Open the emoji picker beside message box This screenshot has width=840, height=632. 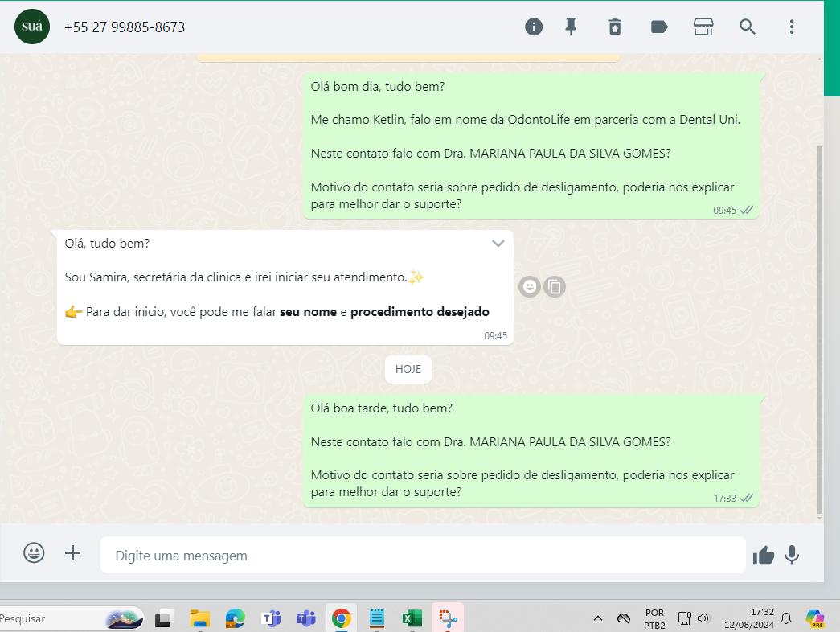pos(34,553)
